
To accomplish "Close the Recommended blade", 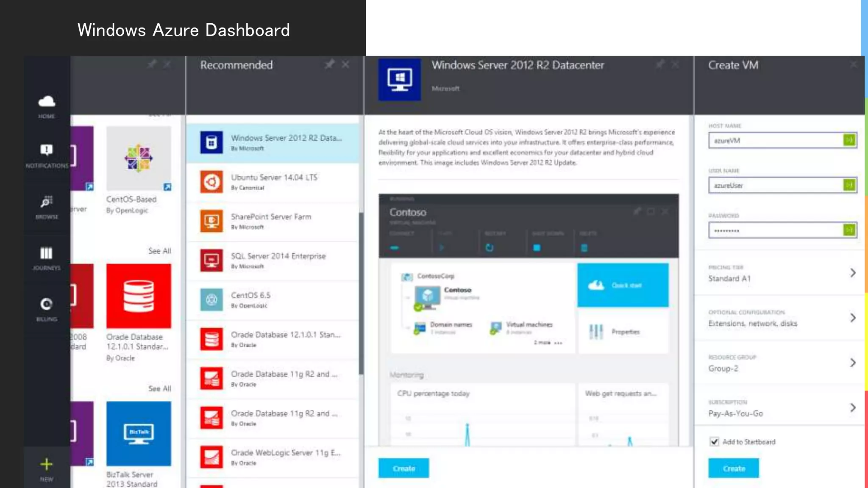I will point(345,64).
